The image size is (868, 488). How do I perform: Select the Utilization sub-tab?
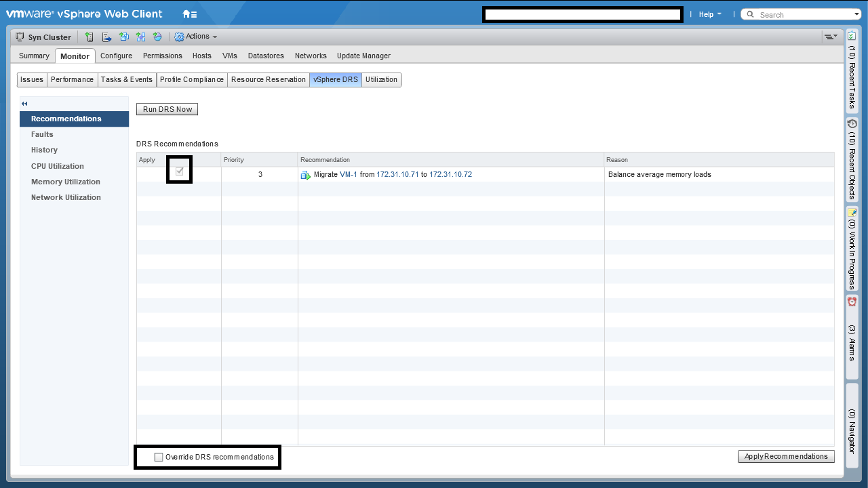point(381,79)
